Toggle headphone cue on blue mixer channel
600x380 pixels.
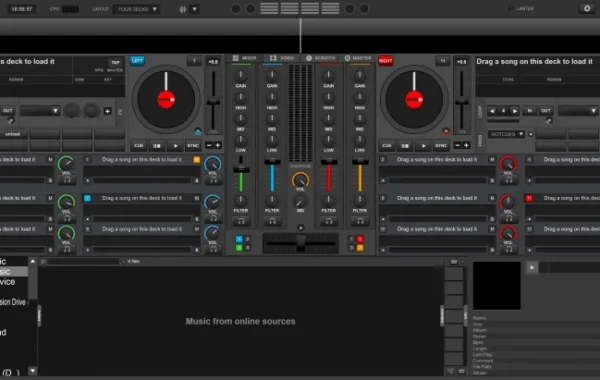272,221
